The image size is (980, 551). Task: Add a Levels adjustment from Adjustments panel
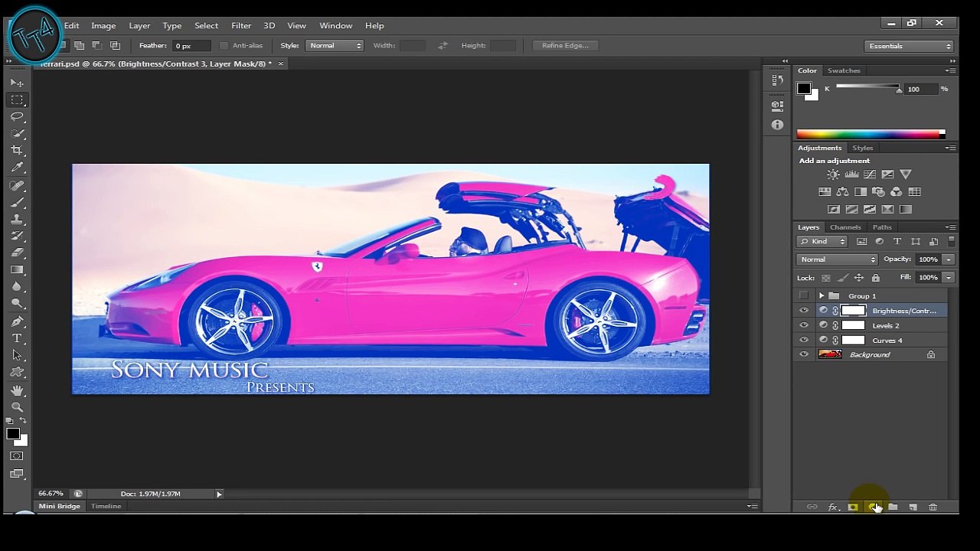851,174
